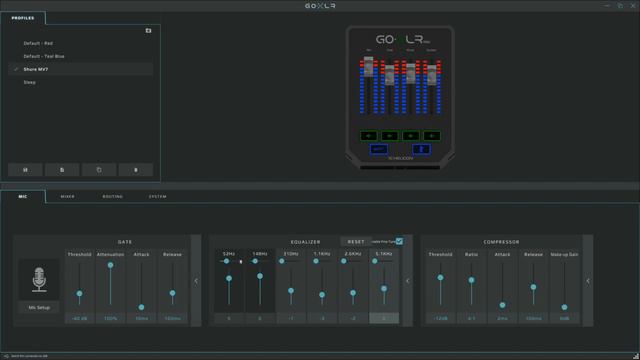Collapse the Equalizer panel using its chevron
640x360 pixels.
click(x=407, y=281)
